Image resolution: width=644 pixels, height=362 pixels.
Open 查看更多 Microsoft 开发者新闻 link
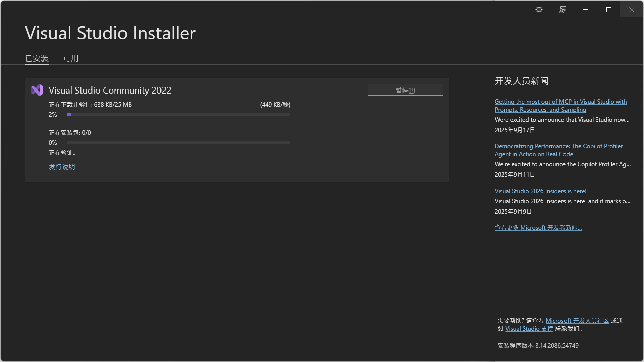pos(538,228)
